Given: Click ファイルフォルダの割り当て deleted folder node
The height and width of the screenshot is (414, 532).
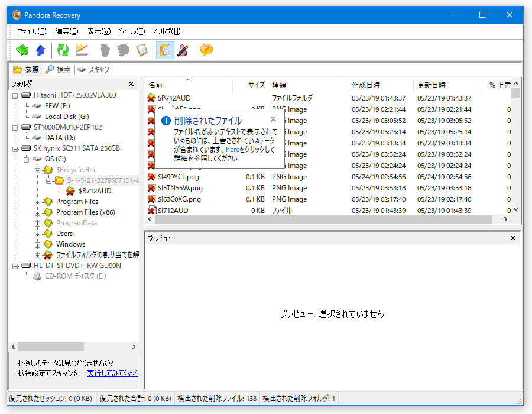Looking at the screenshot, I should [x=98, y=255].
